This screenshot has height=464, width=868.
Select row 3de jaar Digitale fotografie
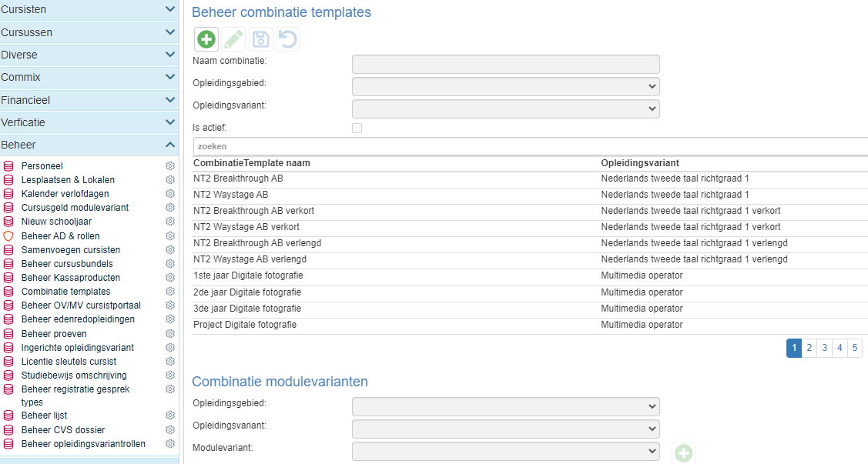point(531,309)
